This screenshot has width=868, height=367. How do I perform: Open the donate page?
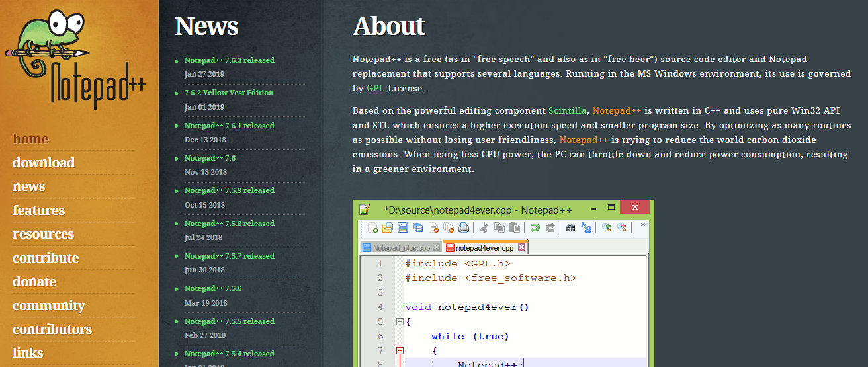click(x=34, y=282)
